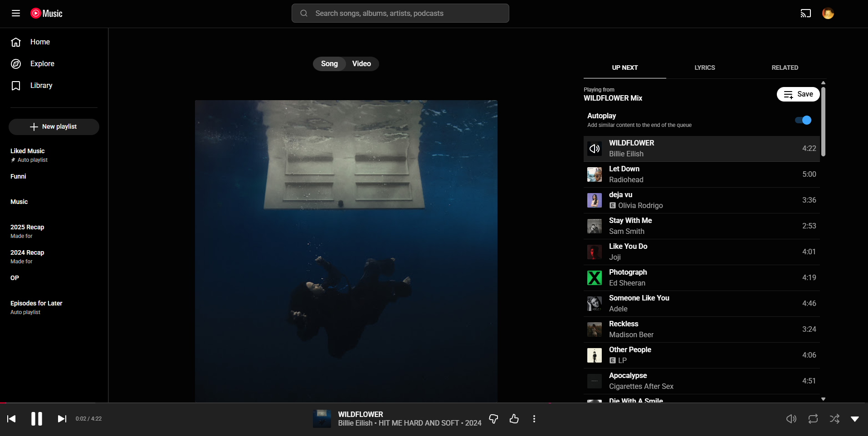Click the Olivia Rodrigo artist name
Viewport: 868px width, 436px height.
640,205
